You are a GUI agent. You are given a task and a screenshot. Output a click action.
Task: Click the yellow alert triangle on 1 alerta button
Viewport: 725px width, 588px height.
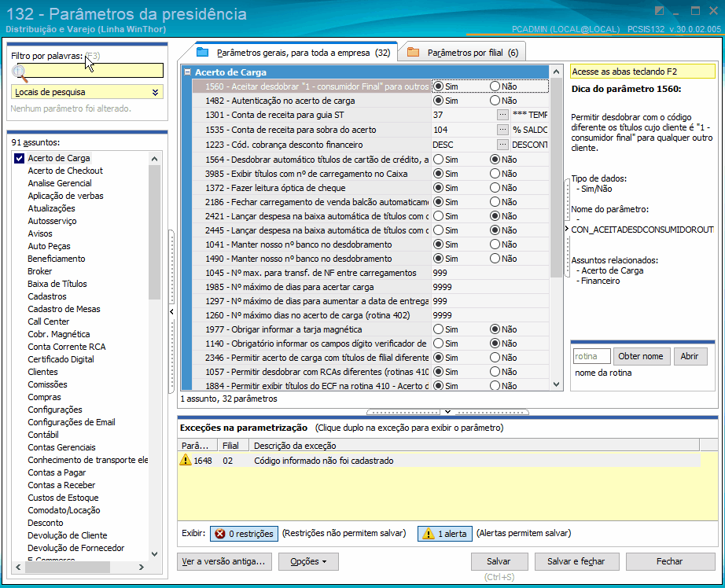pyautogui.click(x=428, y=534)
